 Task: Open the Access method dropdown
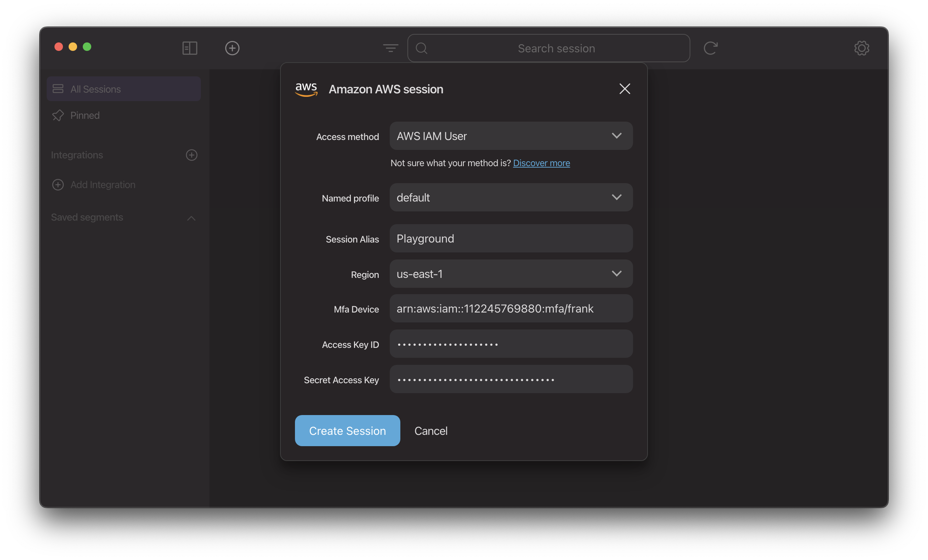pyautogui.click(x=617, y=136)
